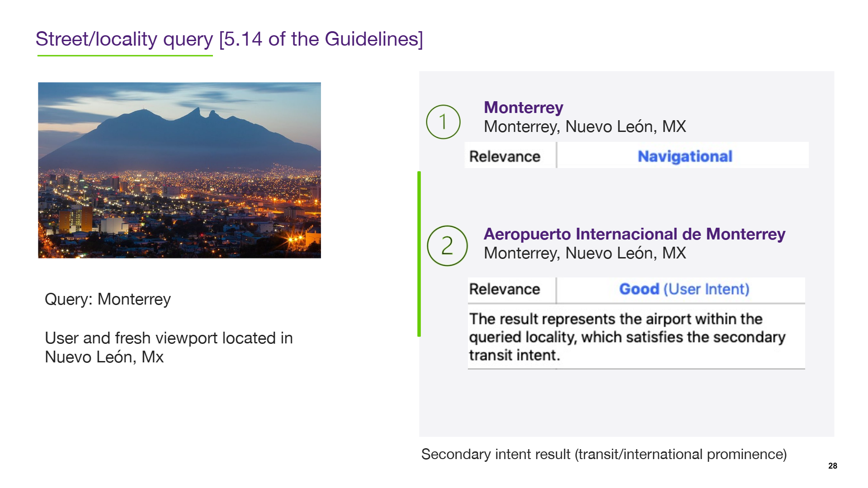
Task: Click the green vertical bar beside results
Action: tap(419, 254)
